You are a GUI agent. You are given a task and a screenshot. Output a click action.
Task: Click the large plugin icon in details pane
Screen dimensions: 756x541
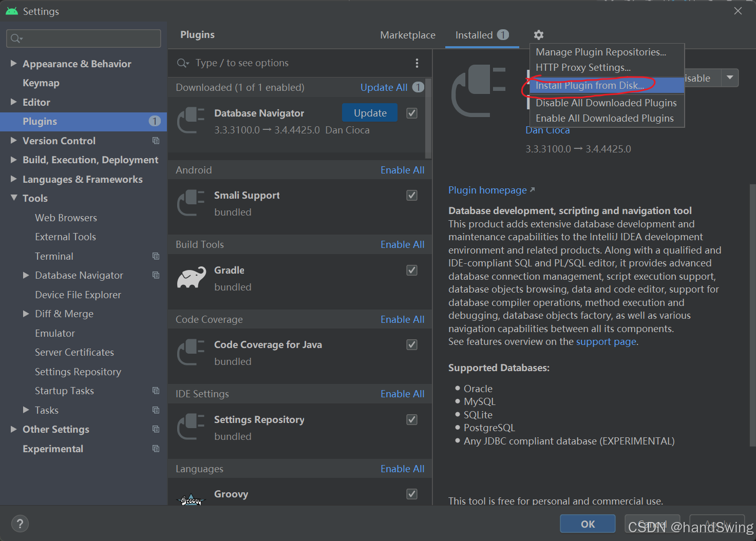click(x=479, y=91)
